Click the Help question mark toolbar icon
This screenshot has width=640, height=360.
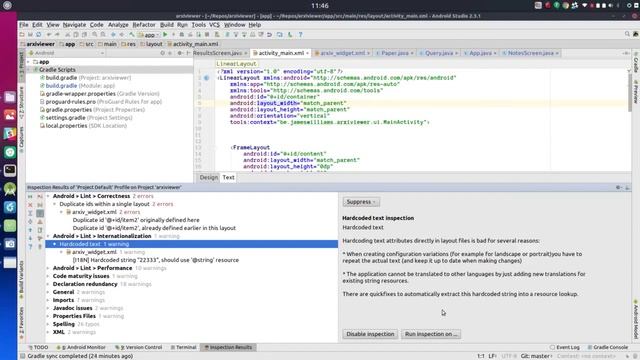[300, 35]
